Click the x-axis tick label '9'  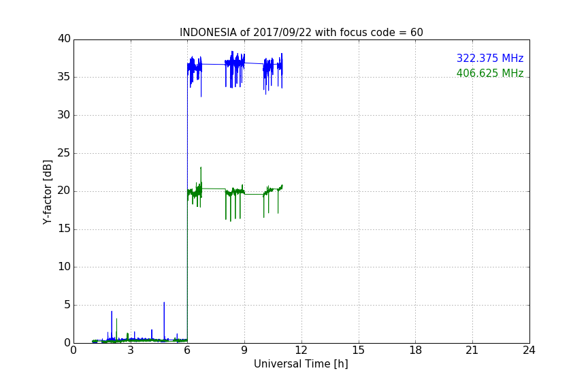click(244, 350)
